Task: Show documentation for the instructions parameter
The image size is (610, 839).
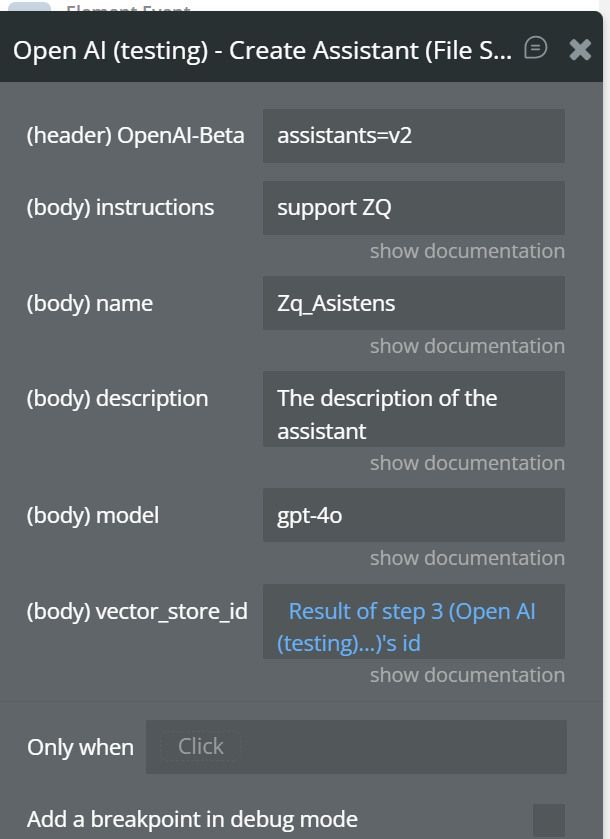Action: [467, 251]
